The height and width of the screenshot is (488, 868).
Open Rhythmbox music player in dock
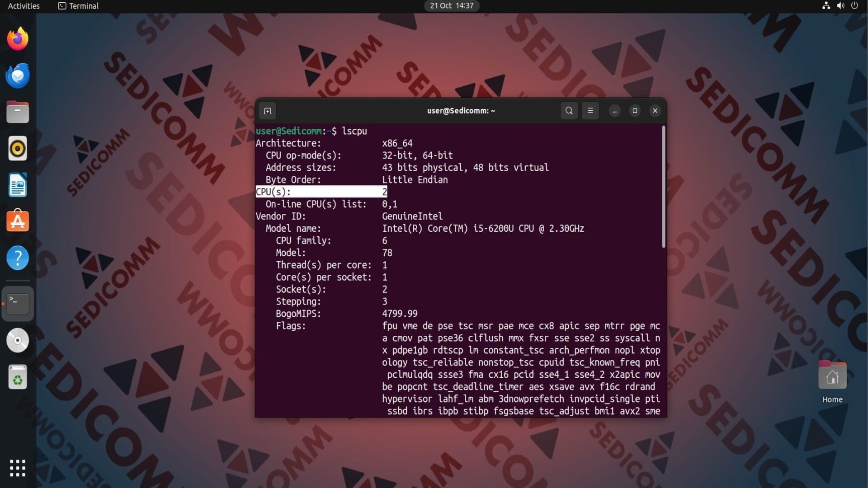[18, 149]
